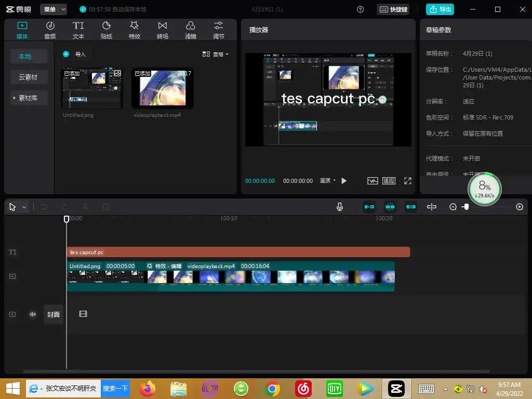Open the Adjustment (调节) tab
The image size is (532, 399).
[219, 30]
